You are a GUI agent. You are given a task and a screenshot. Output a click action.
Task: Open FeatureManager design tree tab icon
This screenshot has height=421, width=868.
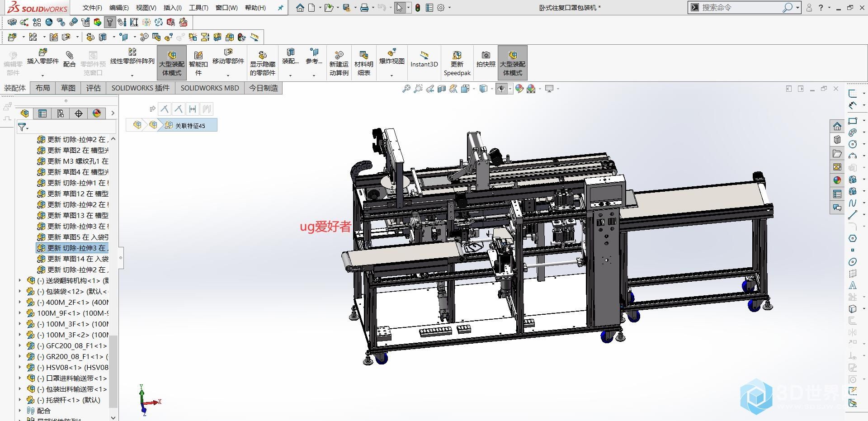coord(25,114)
